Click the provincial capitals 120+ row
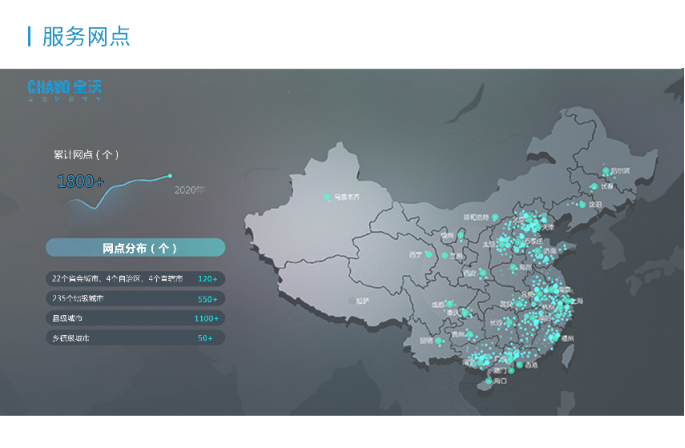Image resolution: width=685 pixels, height=448 pixels. click(x=135, y=278)
